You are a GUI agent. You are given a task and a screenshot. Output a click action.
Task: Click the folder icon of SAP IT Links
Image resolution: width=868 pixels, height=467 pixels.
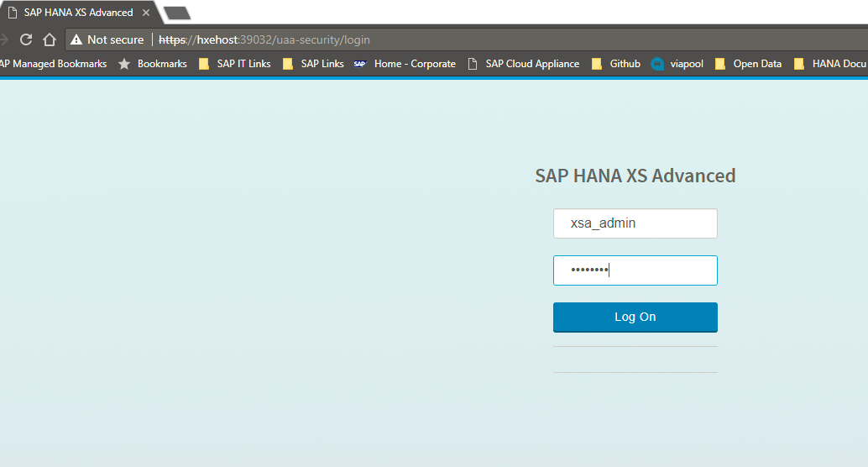coord(204,64)
